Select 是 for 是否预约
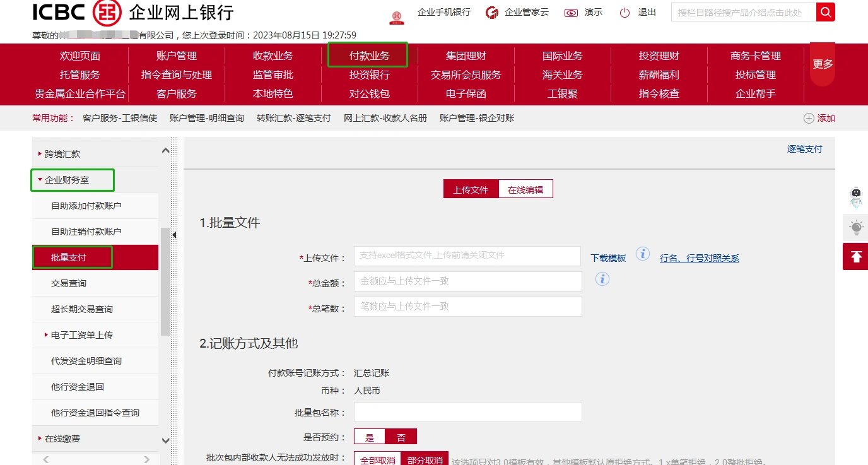Screen dimensions: 868x465 pyautogui.click(x=370, y=437)
